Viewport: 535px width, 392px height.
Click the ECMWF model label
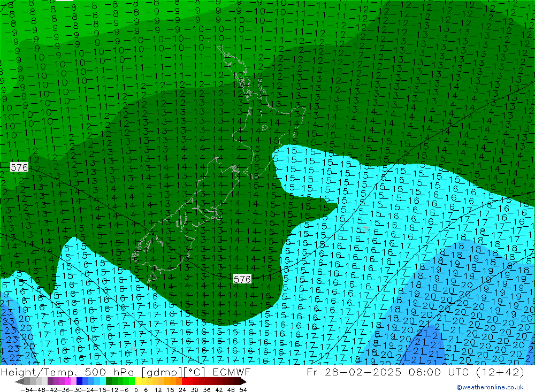click(231, 372)
